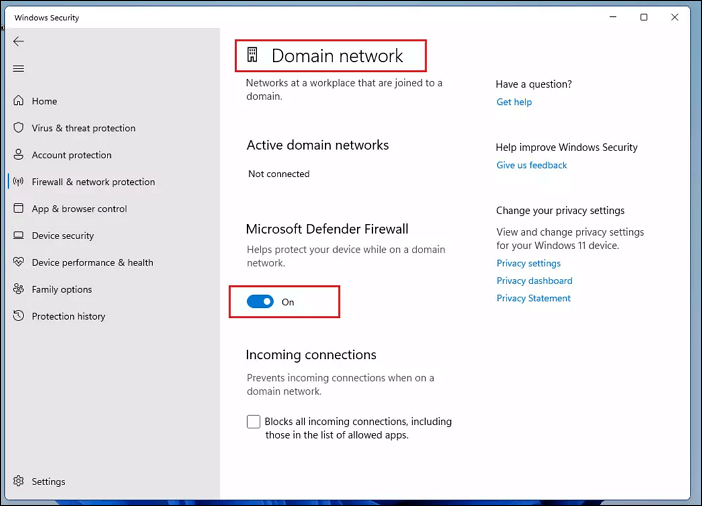Image resolution: width=702 pixels, height=506 pixels.
Task: Turn off the Microsoft Defender Firewall toggle
Action: [260, 302]
